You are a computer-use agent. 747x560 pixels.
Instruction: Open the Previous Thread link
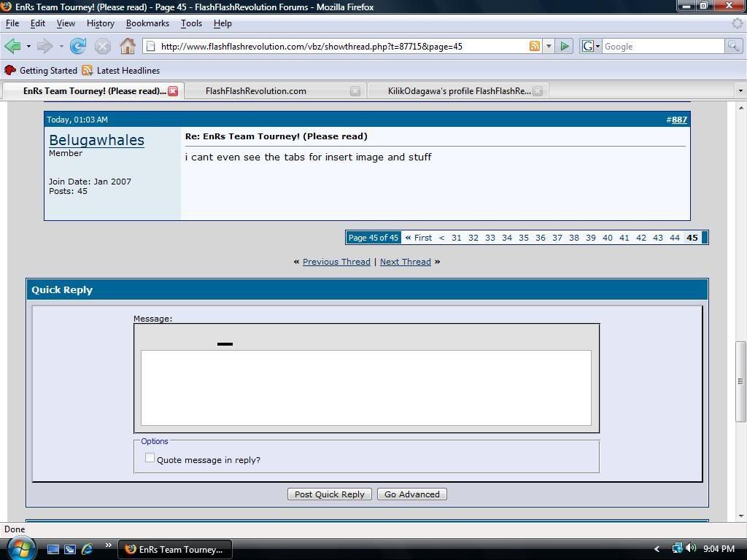[x=336, y=262]
